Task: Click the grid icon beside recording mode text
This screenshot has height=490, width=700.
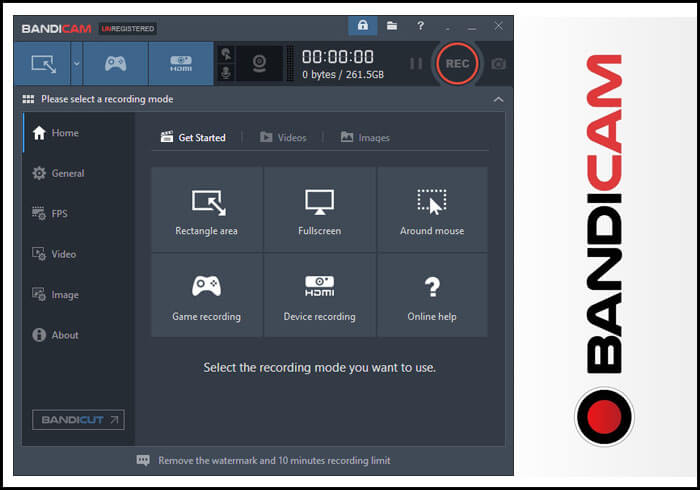Action: (28, 99)
